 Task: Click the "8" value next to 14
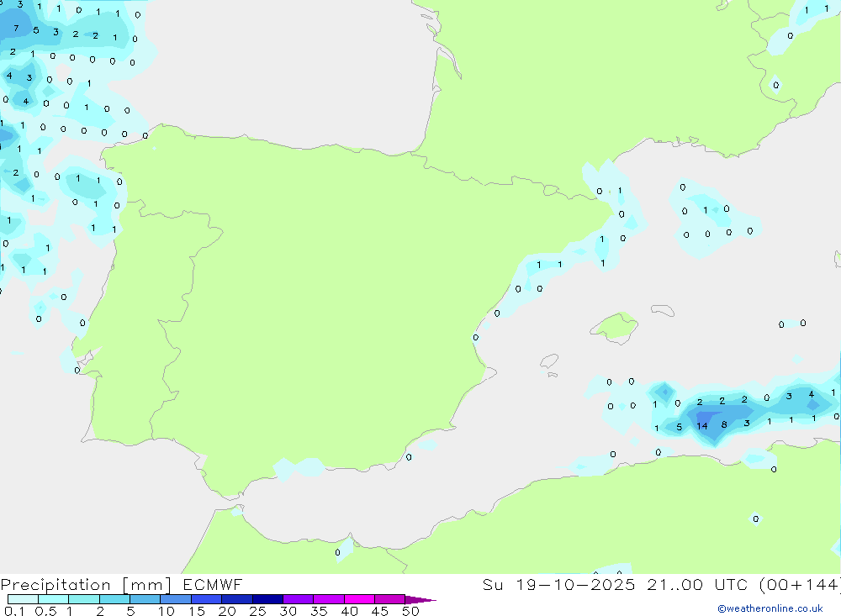[x=724, y=424]
